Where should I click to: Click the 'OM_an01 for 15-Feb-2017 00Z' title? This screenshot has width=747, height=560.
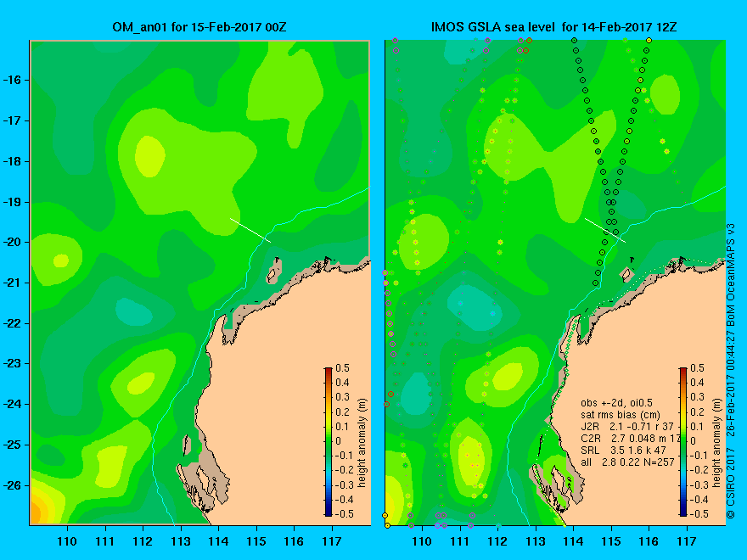click(199, 27)
